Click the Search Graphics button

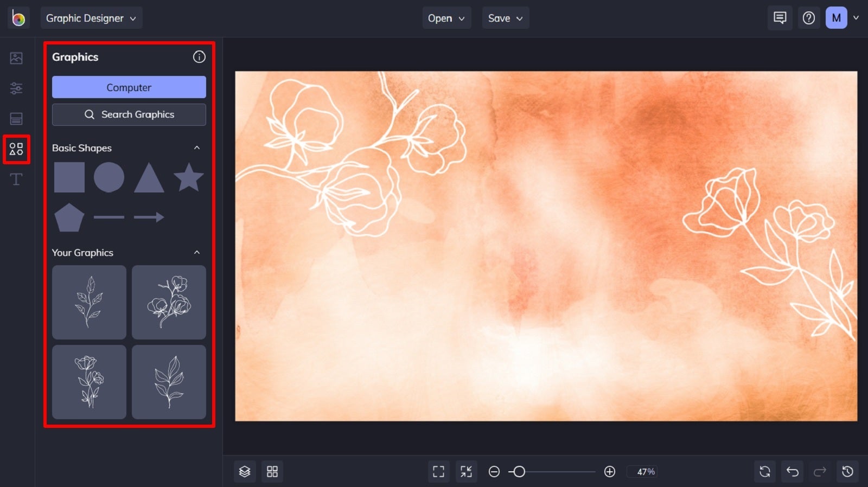tap(129, 114)
